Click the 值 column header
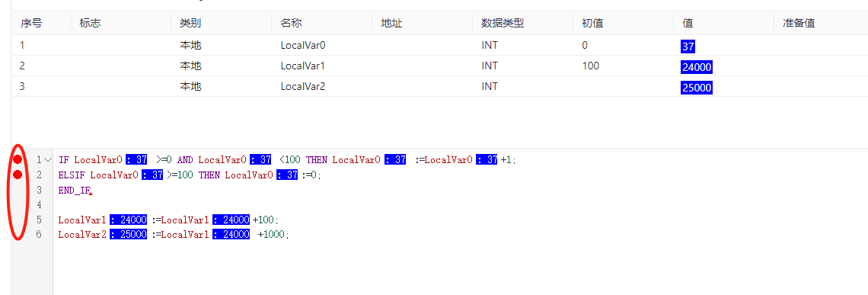The image size is (868, 295). pyautogui.click(x=688, y=24)
